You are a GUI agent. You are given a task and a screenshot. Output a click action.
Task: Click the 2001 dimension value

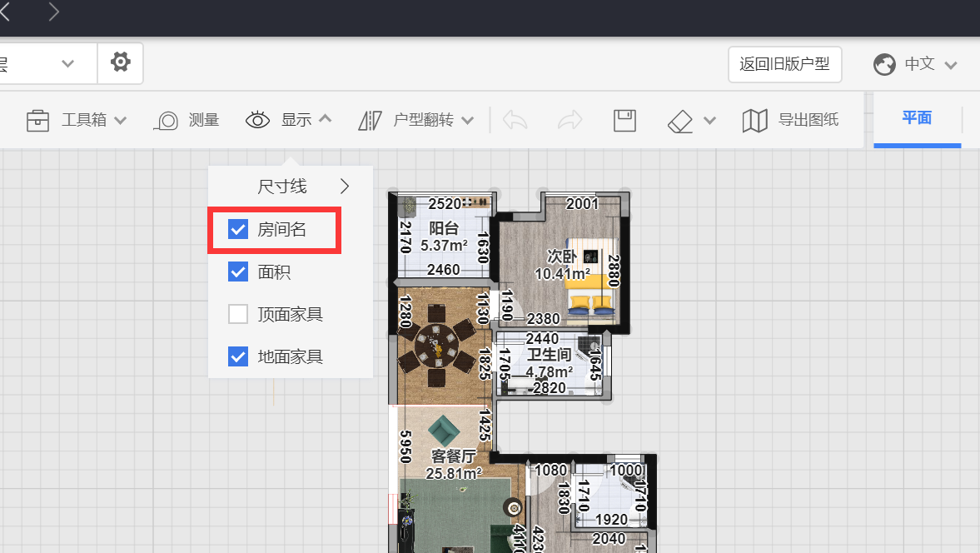[583, 204]
